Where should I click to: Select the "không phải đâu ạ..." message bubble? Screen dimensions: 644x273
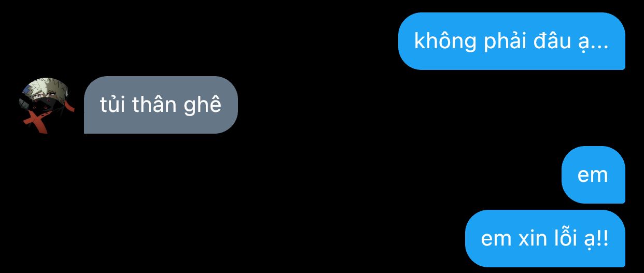tap(511, 41)
